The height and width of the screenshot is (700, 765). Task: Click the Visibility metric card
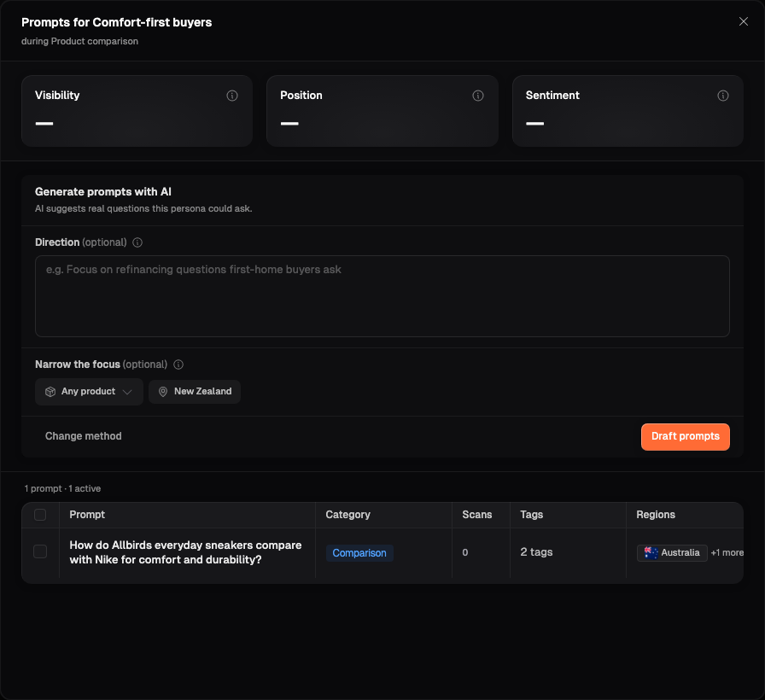137,111
